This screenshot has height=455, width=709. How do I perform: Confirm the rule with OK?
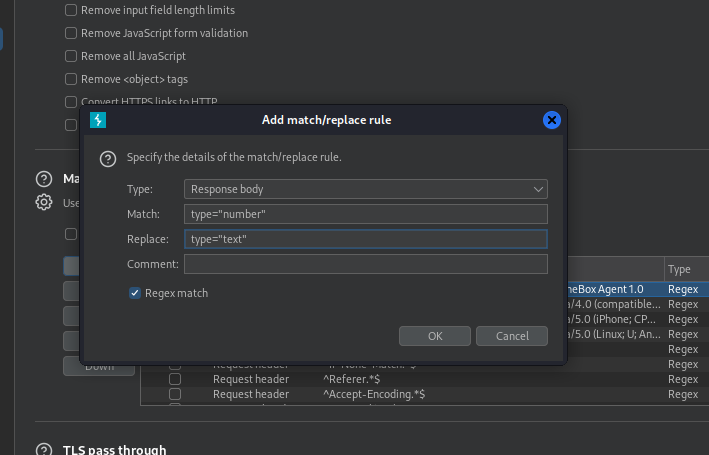point(435,336)
